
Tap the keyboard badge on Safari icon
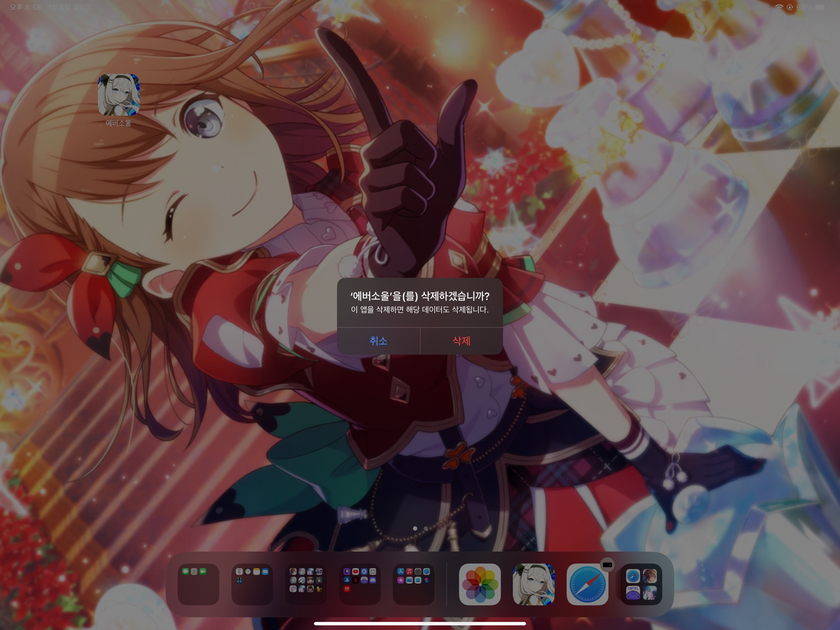608,565
